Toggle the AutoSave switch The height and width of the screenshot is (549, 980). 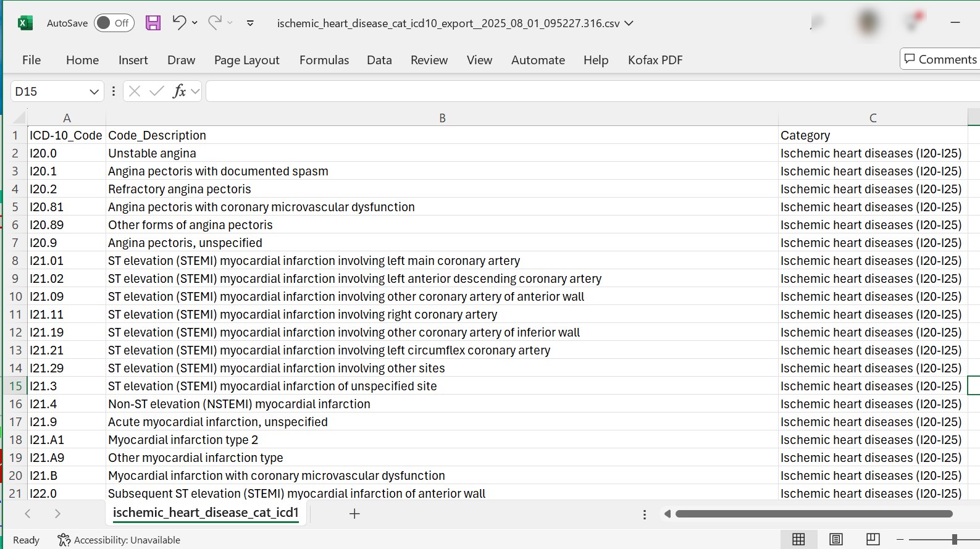click(x=114, y=23)
